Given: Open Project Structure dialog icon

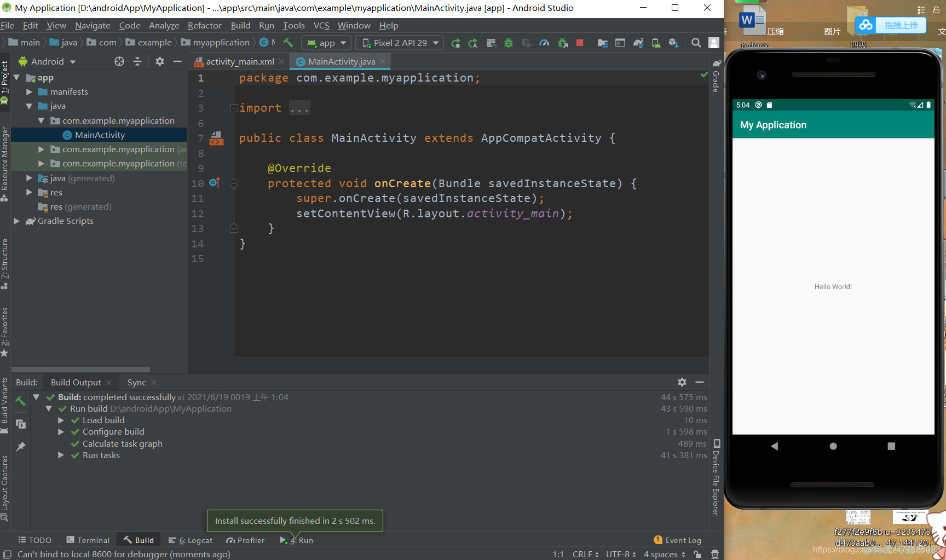Looking at the screenshot, I should point(603,43).
